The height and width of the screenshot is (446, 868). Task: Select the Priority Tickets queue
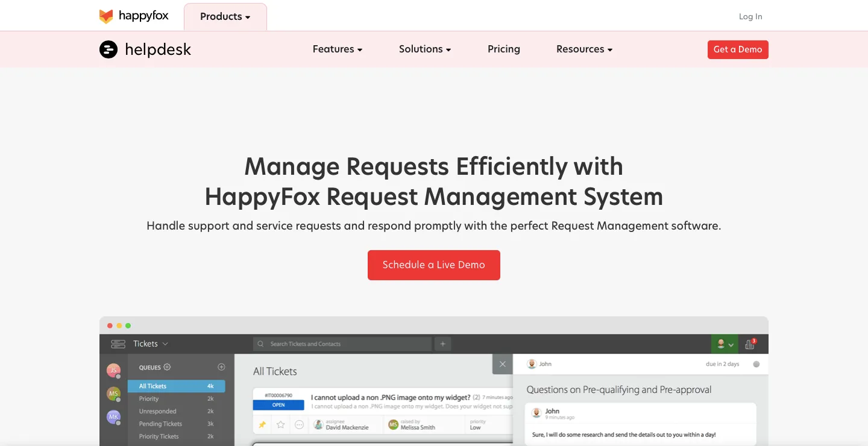(x=177, y=437)
